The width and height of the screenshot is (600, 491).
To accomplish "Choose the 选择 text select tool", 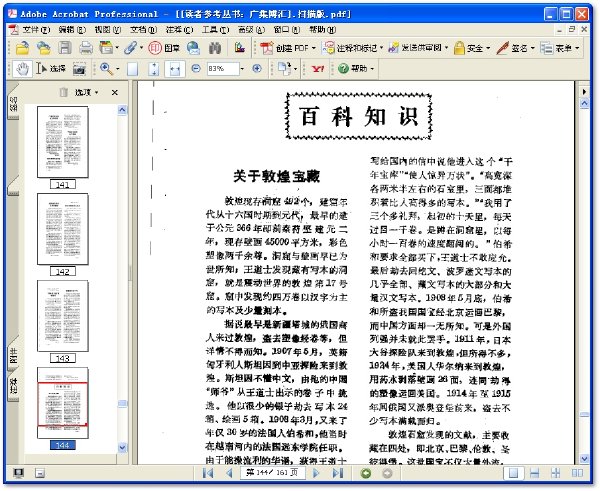I will 51,69.
